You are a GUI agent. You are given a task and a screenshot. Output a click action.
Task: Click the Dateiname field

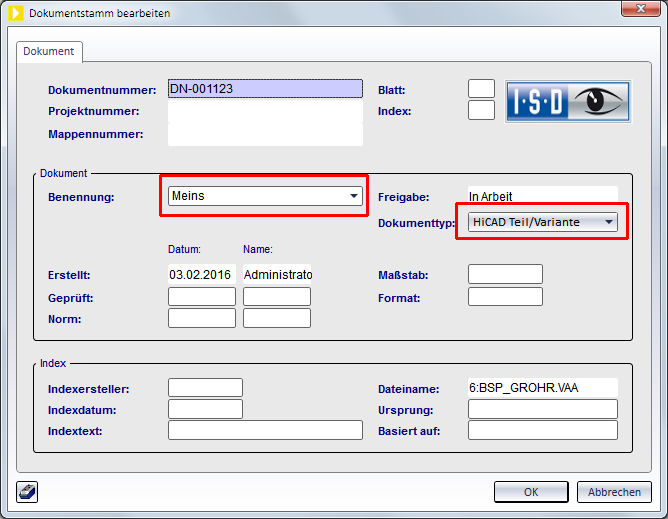pos(542,387)
